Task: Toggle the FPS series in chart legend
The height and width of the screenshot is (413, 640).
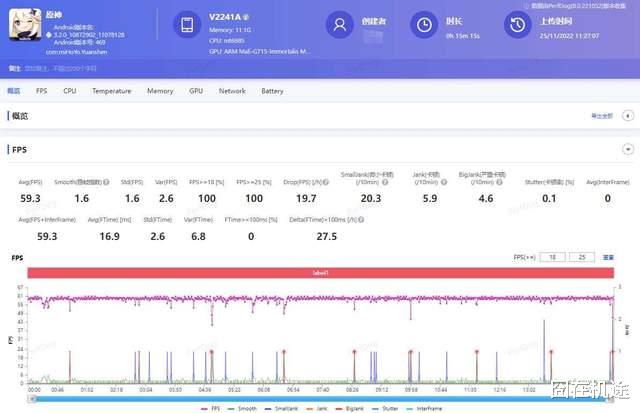Action: [211, 409]
